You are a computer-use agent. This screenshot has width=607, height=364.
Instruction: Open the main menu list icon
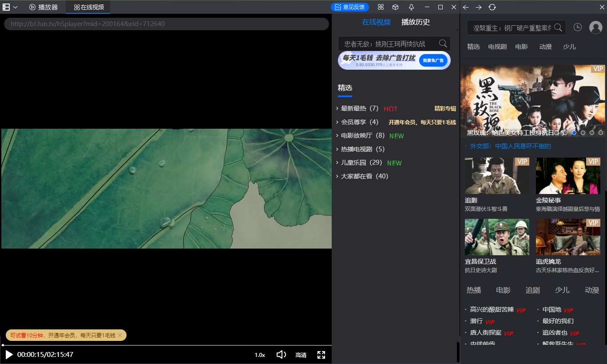click(x=7, y=7)
